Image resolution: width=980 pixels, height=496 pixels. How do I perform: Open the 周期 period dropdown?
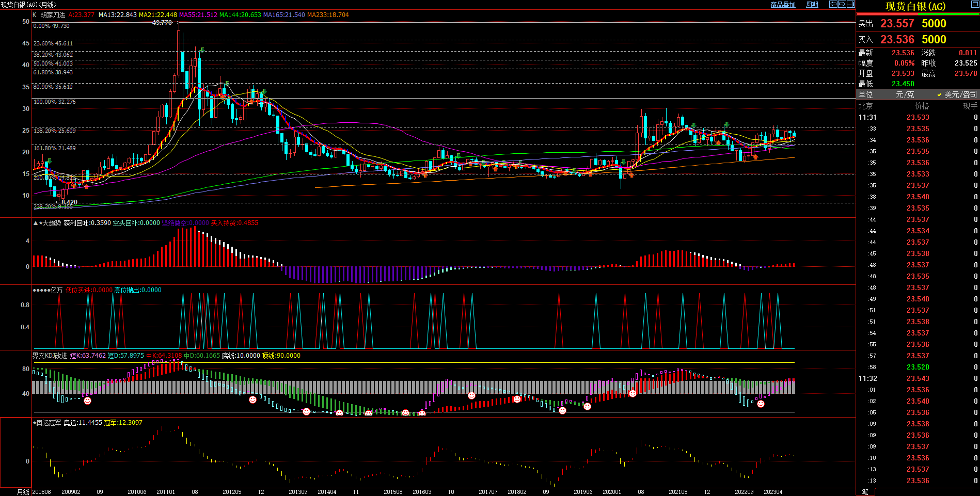coord(812,5)
